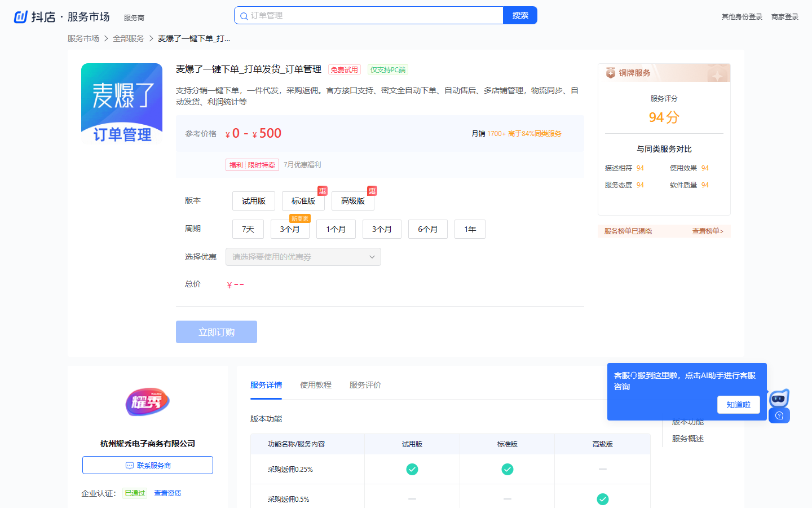Click the 惠 badge on 高级版
812x508 pixels.
pos(372,191)
